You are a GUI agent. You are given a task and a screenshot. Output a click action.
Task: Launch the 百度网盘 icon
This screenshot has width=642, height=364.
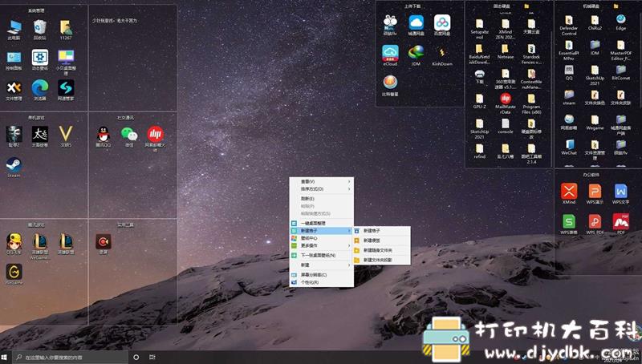442,25
